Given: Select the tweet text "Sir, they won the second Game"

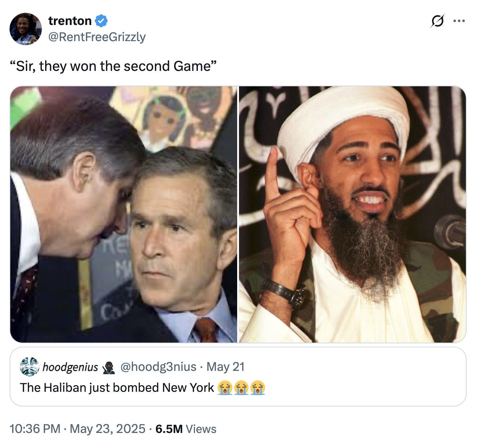Looking at the screenshot, I should coord(113,66).
